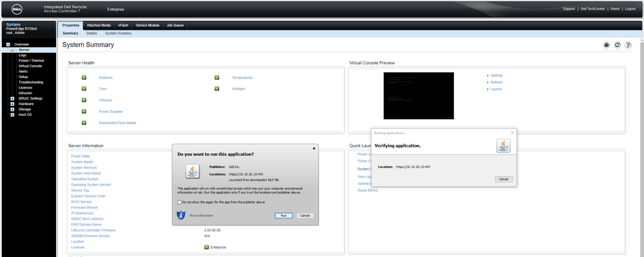
Task: Click Java icon in Verifying application dialog
Action: coord(503,146)
